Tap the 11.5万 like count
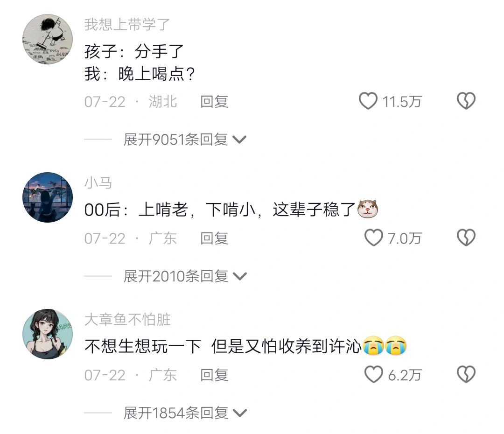 pos(402,102)
